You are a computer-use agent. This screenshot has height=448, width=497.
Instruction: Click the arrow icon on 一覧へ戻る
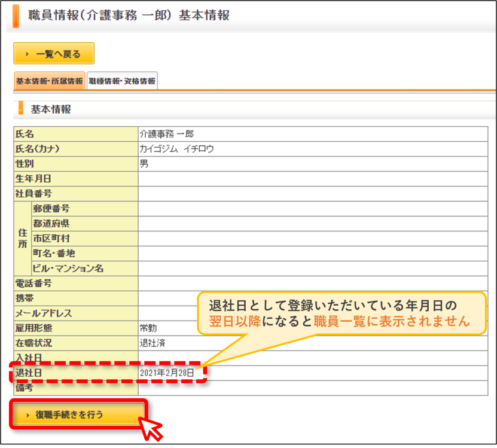pos(28,54)
